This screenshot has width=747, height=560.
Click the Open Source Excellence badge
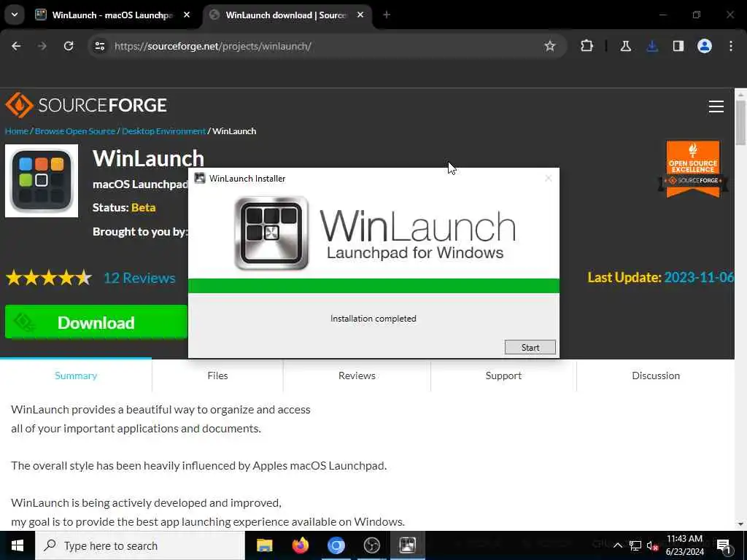click(x=693, y=169)
